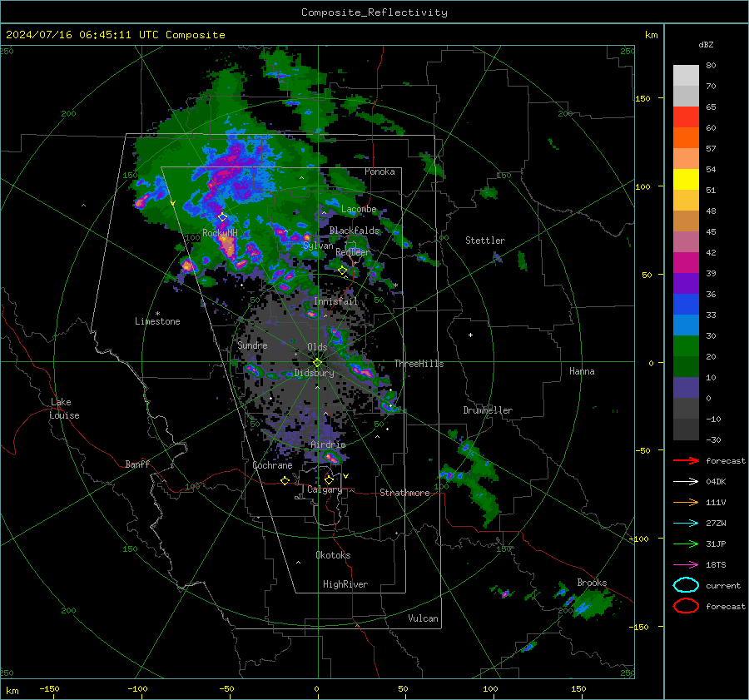Click the magenta 18TS arrow legend icon

pyautogui.click(x=686, y=565)
